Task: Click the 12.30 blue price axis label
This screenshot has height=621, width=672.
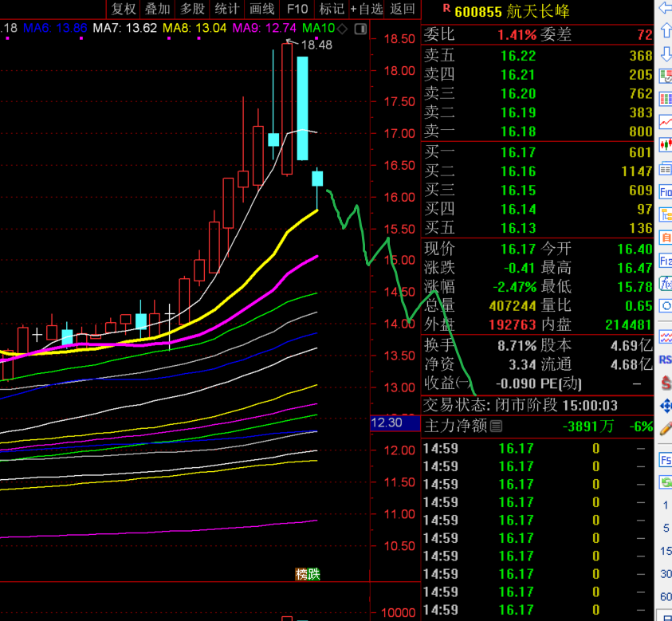Action: [395, 423]
